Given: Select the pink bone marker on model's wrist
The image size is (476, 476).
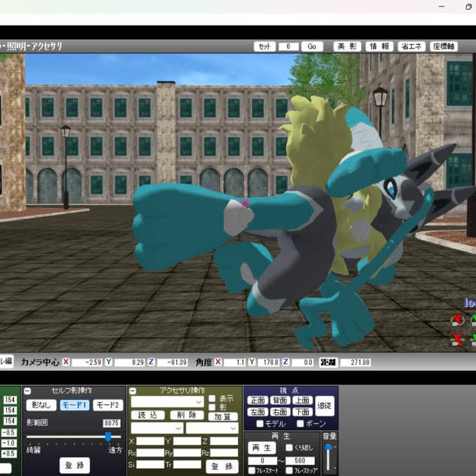Looking at the screenshot, I should pos(245,203).
